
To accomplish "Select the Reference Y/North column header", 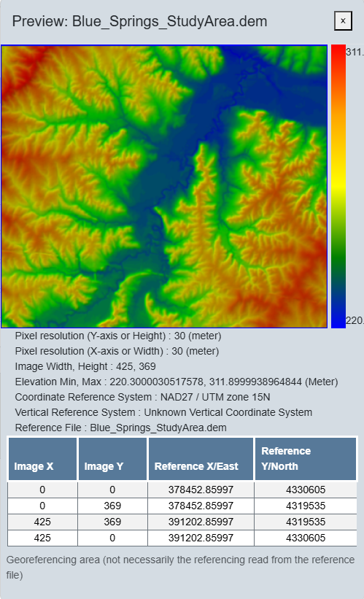I will point(306,459).
